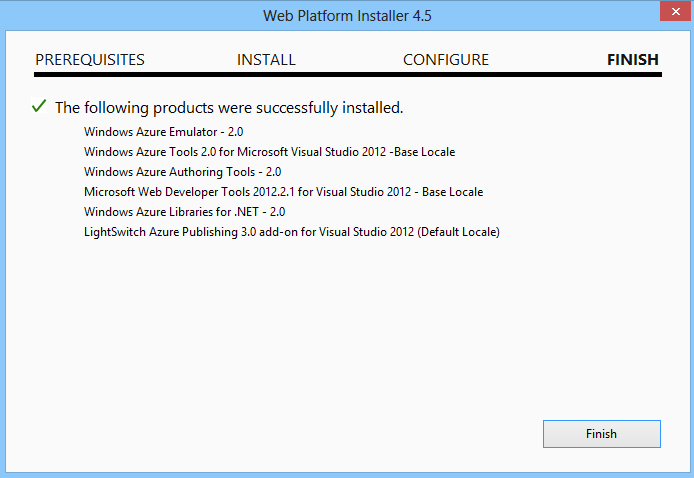Click the successfully installed heading text

tap(229, 108)
